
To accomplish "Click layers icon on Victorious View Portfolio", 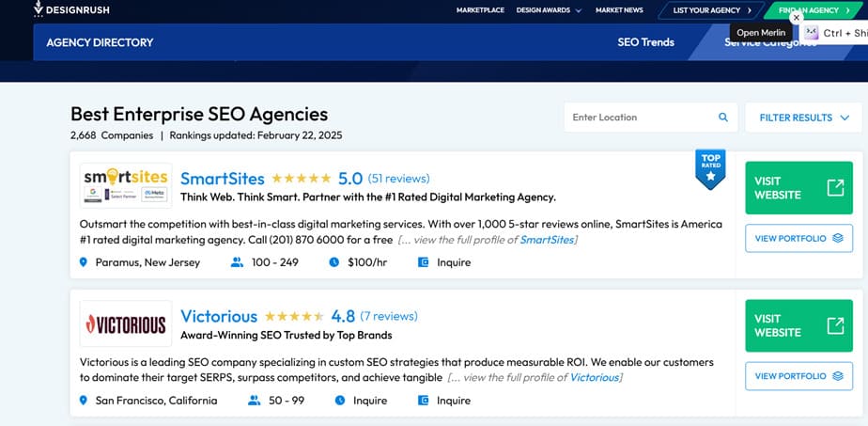I will point(838,376).
